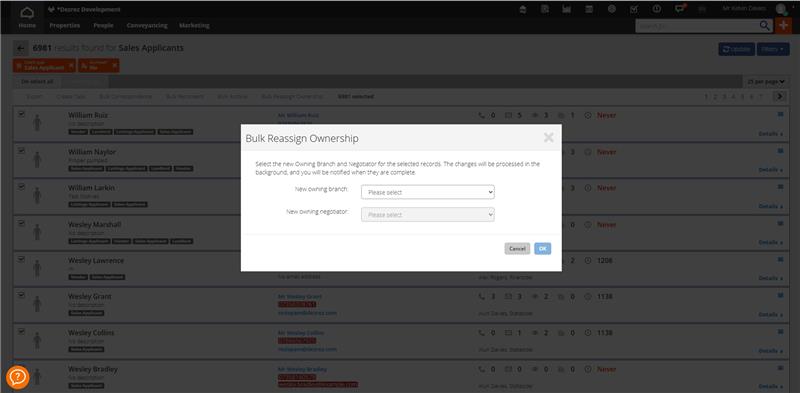Open the clock history icon in header

click(x=657, y=9)
